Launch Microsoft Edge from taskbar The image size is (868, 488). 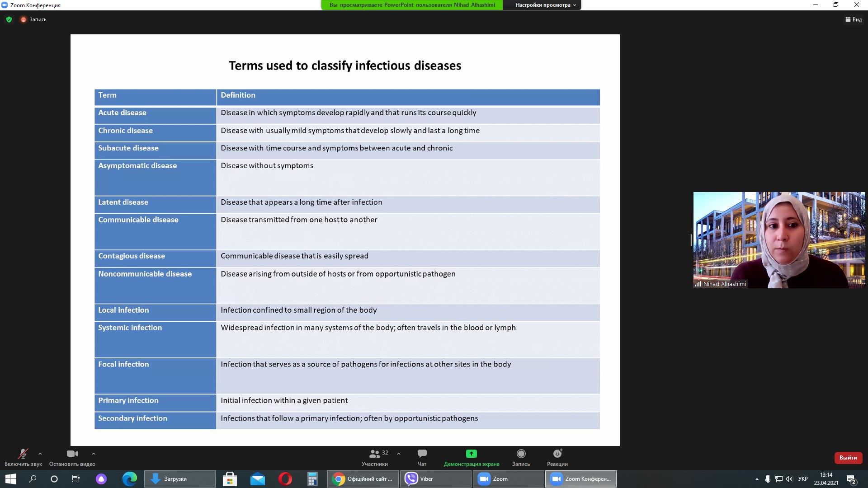(130, 479)
